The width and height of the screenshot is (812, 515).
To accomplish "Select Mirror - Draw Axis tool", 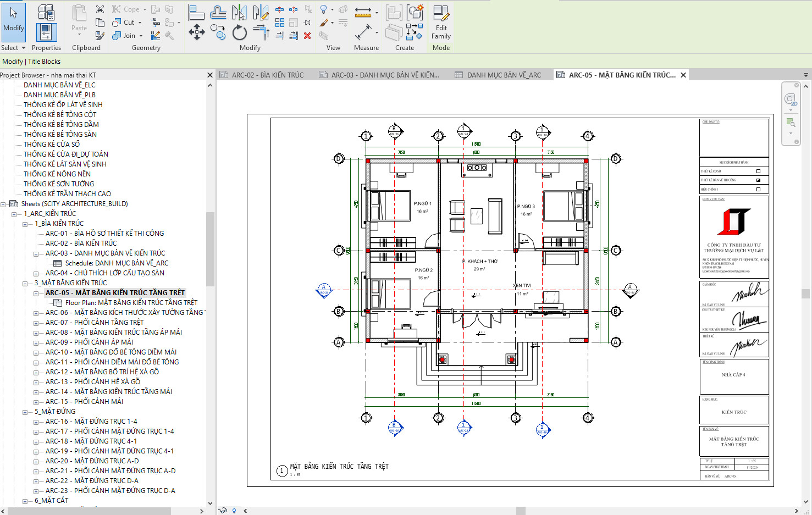I will click(261, 13).
